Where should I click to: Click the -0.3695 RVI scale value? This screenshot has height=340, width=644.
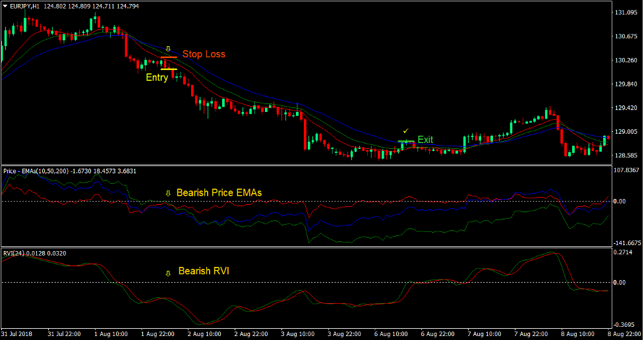(624, 325)
